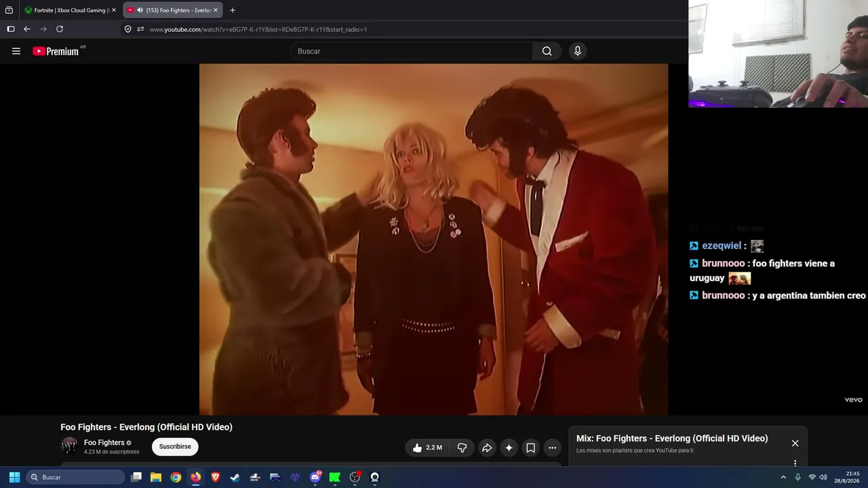This screenshot has height=488, width=868.
Task: Open a new browser tab
Action: (x=233, y=10)
